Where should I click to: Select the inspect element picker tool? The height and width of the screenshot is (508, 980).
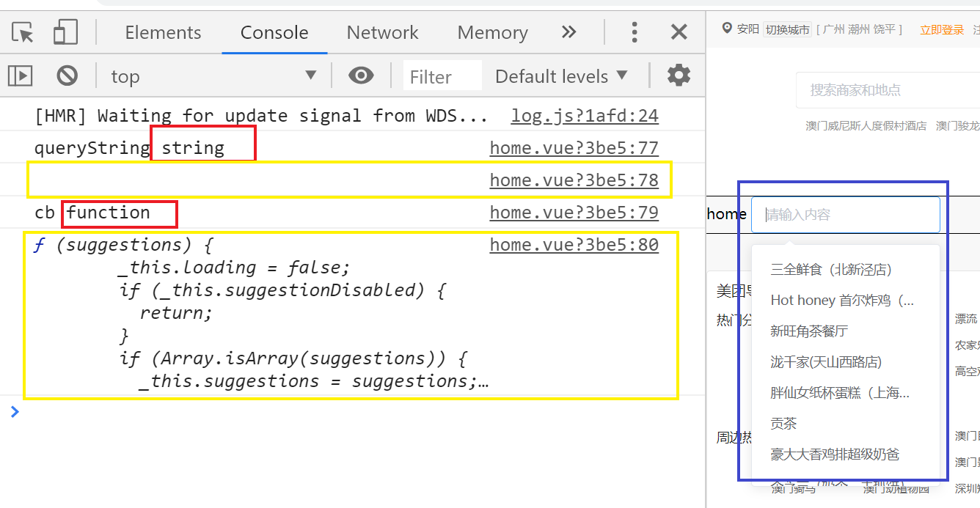click(21, 32)
